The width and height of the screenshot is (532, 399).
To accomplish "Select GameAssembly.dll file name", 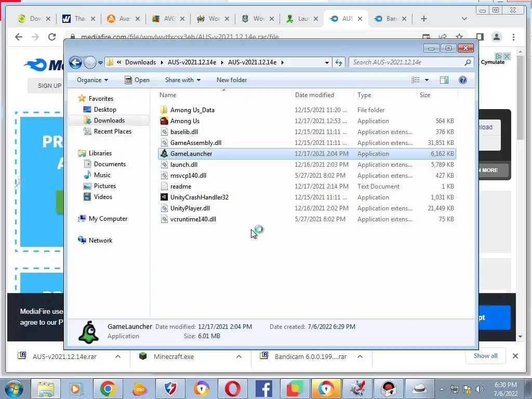I will click(x=196, y=143).
